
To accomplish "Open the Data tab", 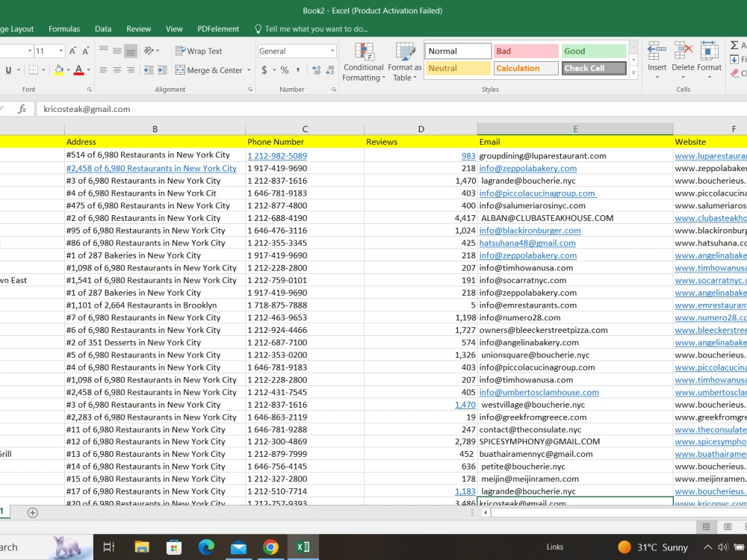I will tap(103, 29).
